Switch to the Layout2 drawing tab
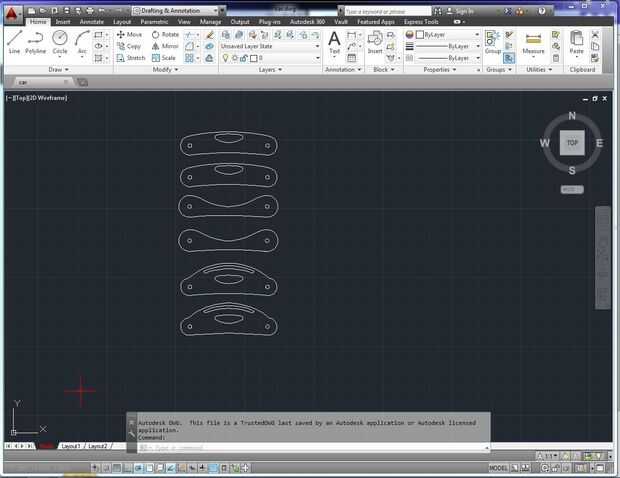This screenshot has height=478, width=620. pyautogui.click(x=97, y=446)
